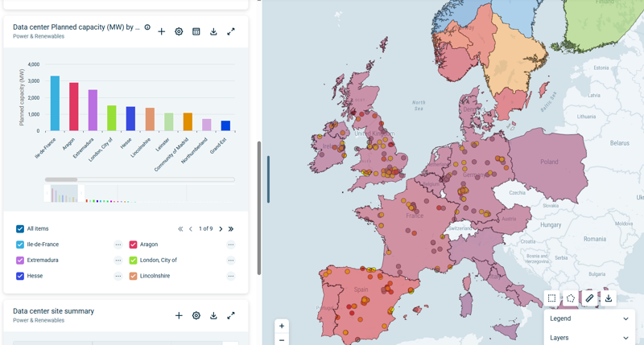
Task: Click the Hungary label on map
Action: pyautogui.click(x=551, y=225)
